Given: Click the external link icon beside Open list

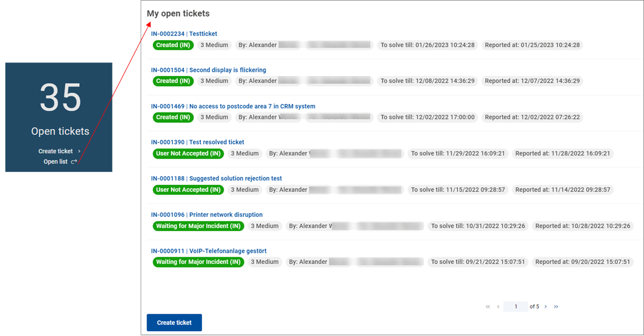Looking at the screenshot, I should (74, 161).
